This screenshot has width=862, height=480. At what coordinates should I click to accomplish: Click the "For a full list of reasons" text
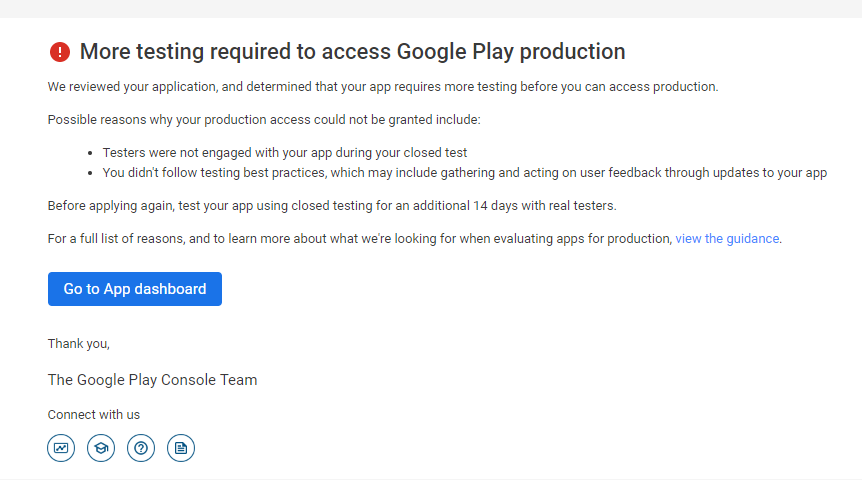point(360,239)
